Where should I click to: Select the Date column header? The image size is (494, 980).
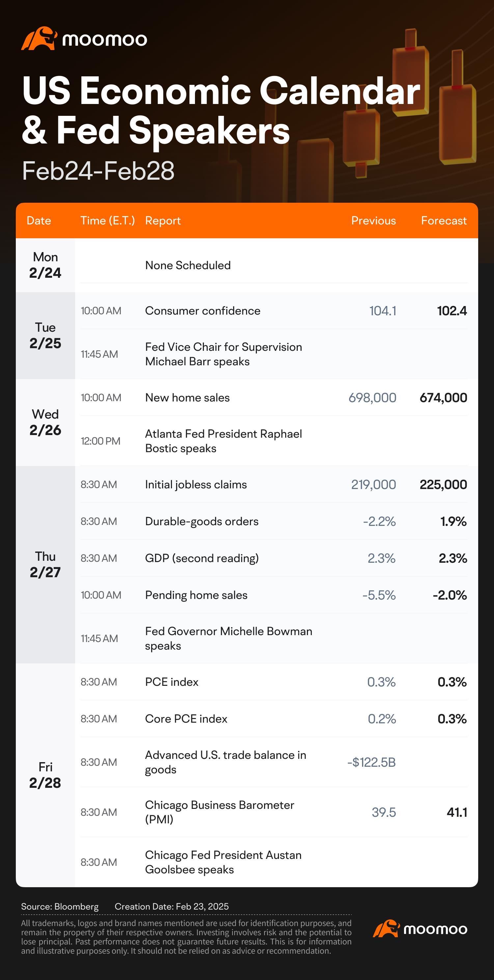click(39, 221)
